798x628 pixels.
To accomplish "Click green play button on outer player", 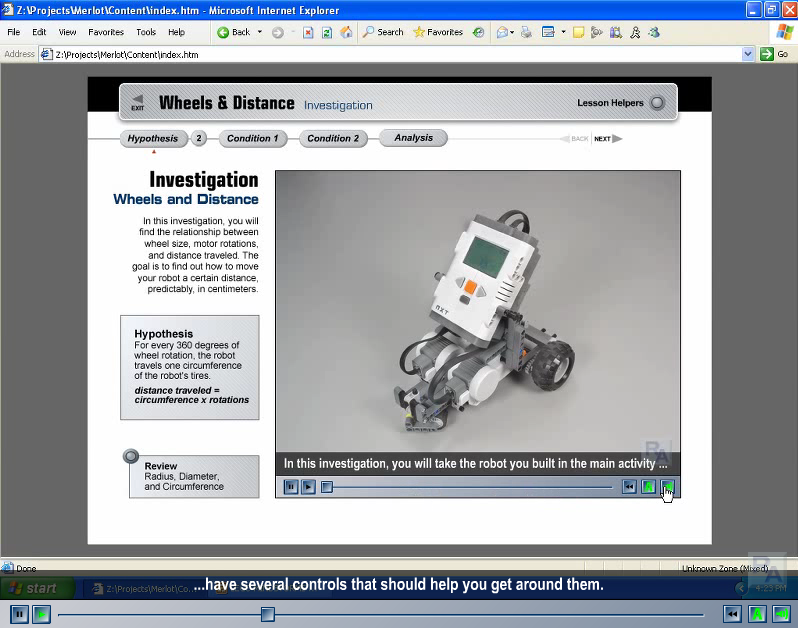I will click(42, 614).
